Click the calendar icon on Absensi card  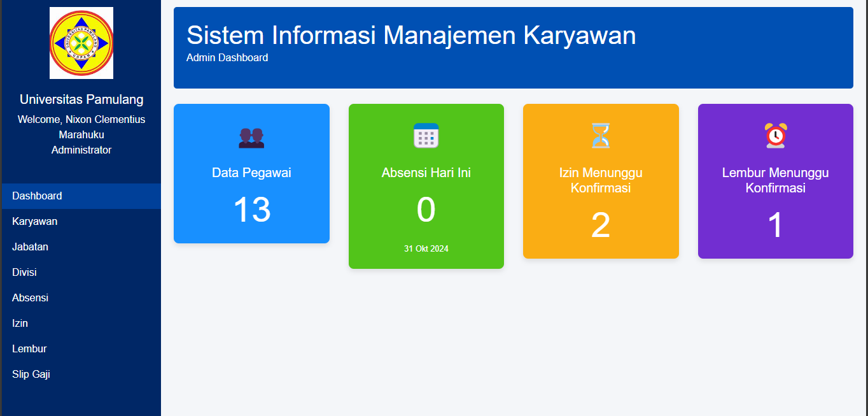[426, 136]
